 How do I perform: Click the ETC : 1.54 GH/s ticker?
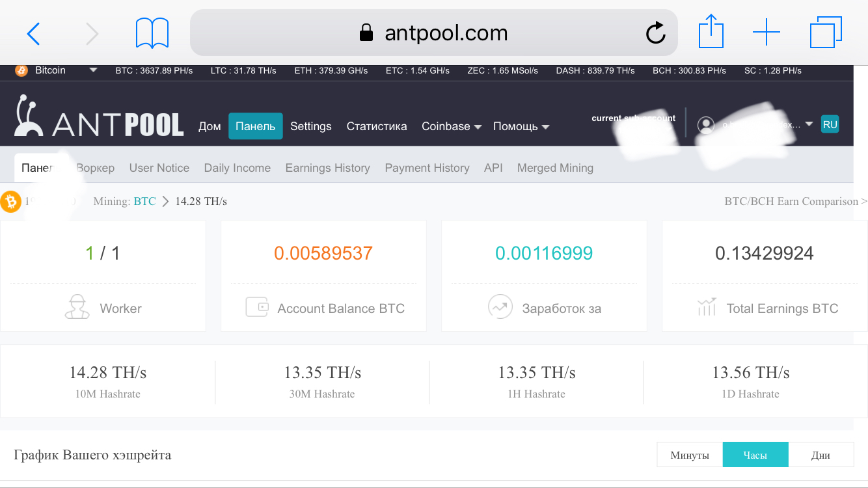coord(418,70)
